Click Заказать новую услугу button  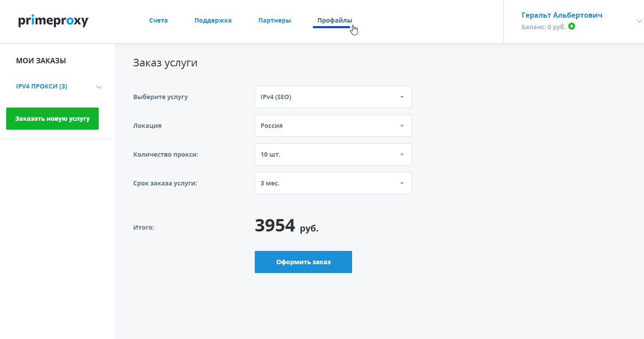click(x=52, y=119)
